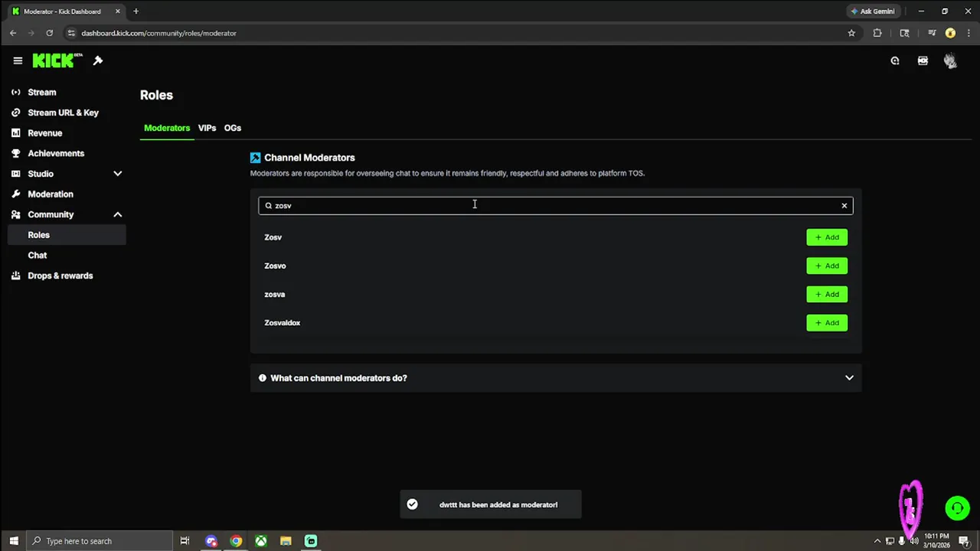Image resolution: width=980 pixels, height=551 pixels.
Task: Switch to the OGs tab
Action: (233, 128)
